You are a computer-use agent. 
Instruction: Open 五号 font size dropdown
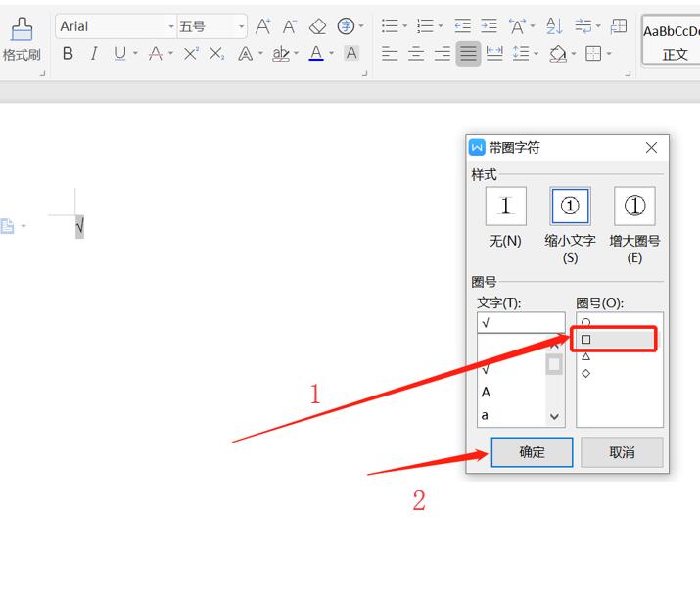pyautogui.click(x=241, y=26)
